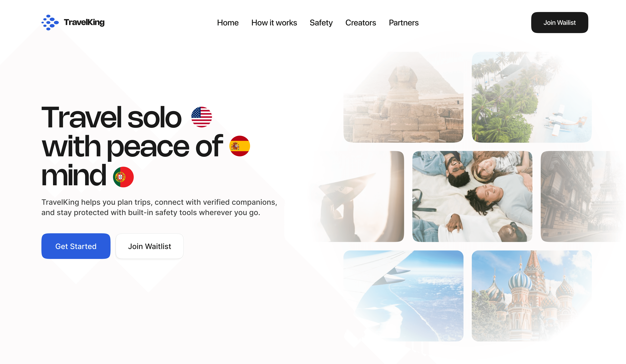Open the Partners nav link
Screen dimensions: 626x364
[x=403, y=23]
